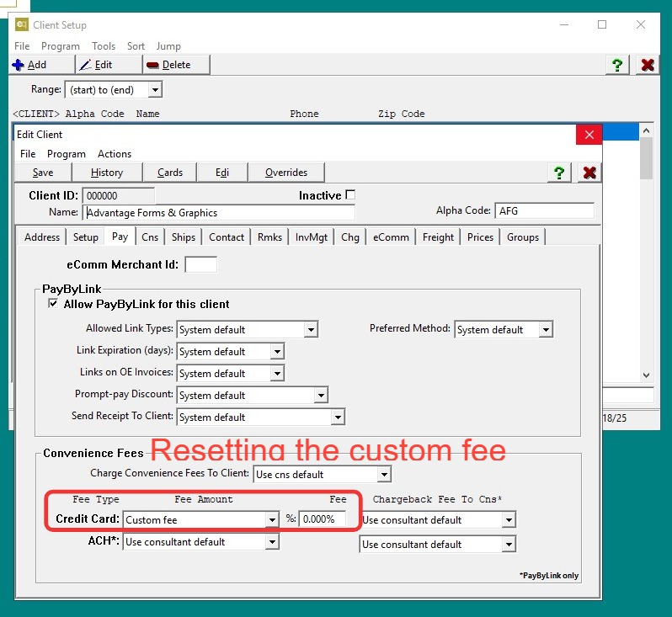Select the Pay tab
Image resolution: width=672 pixels, height=617 pixels.
(120, 236)
